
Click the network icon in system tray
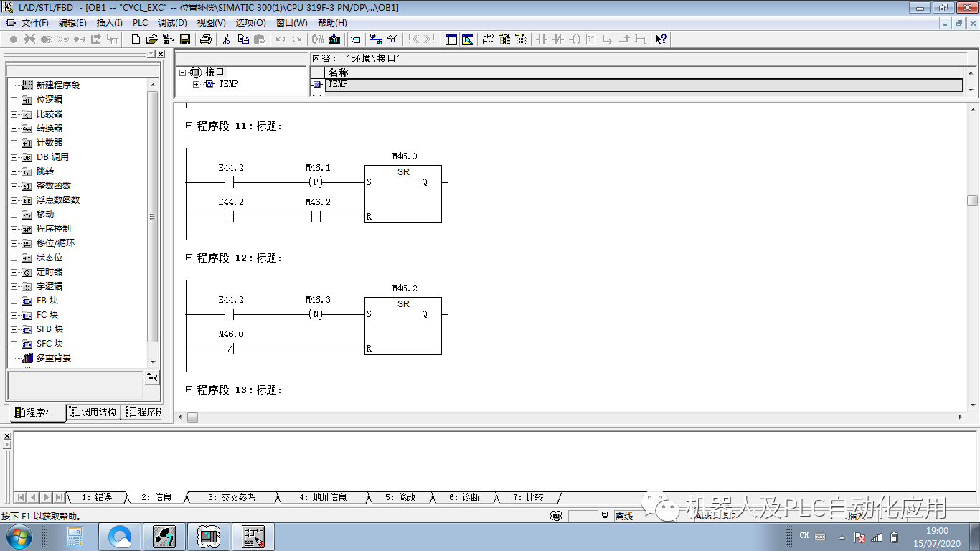[877, 537]
